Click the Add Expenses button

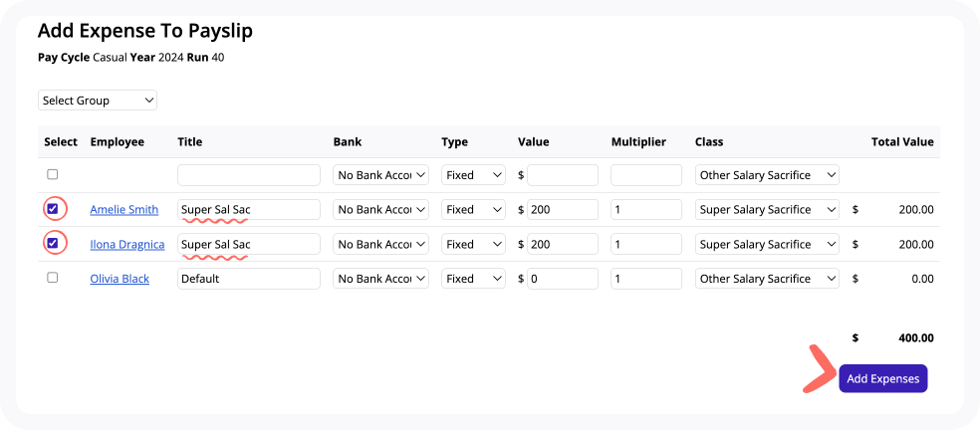click(x=883, y=379)
